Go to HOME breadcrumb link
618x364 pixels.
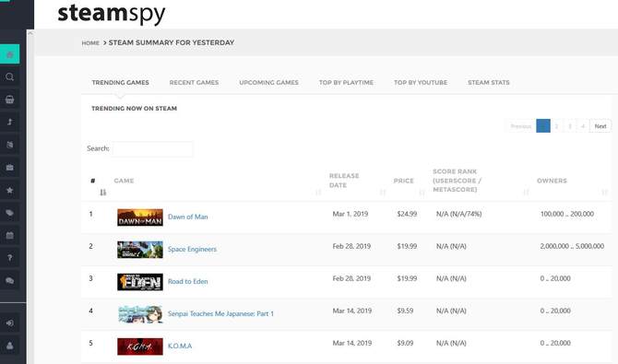click(x=90, y=43)
